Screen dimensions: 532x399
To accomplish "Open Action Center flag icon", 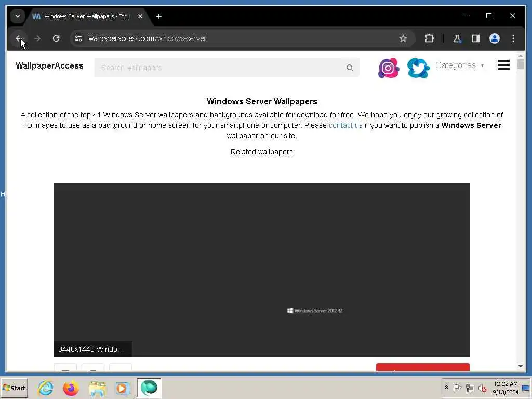I will tap(457, 388).
